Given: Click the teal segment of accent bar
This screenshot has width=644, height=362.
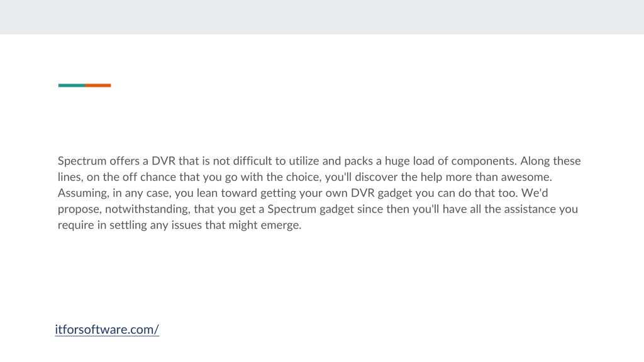Looking at the screenshot, I should click(x=72, y=85).
